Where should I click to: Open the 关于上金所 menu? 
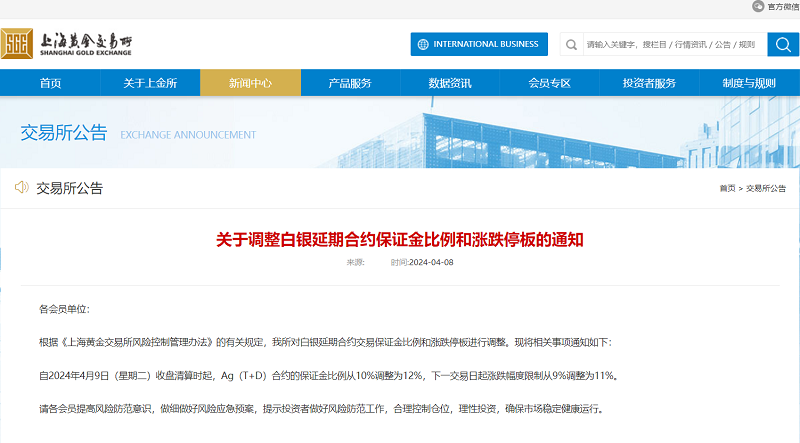tap(150, 83)
